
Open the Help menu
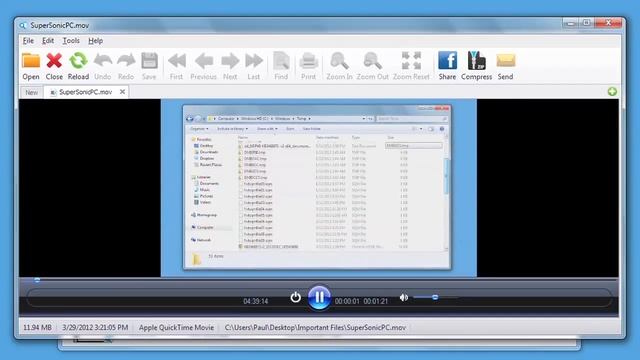[96, 40]
